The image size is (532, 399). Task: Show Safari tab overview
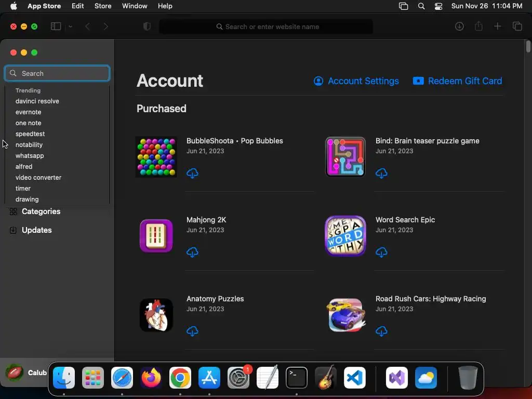(517, 26)
